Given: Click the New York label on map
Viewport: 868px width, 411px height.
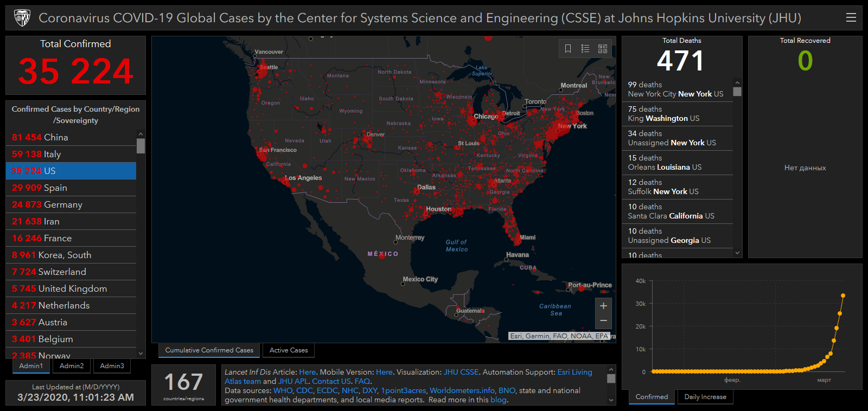Looking at the screenshot, I should pos(572,126).
